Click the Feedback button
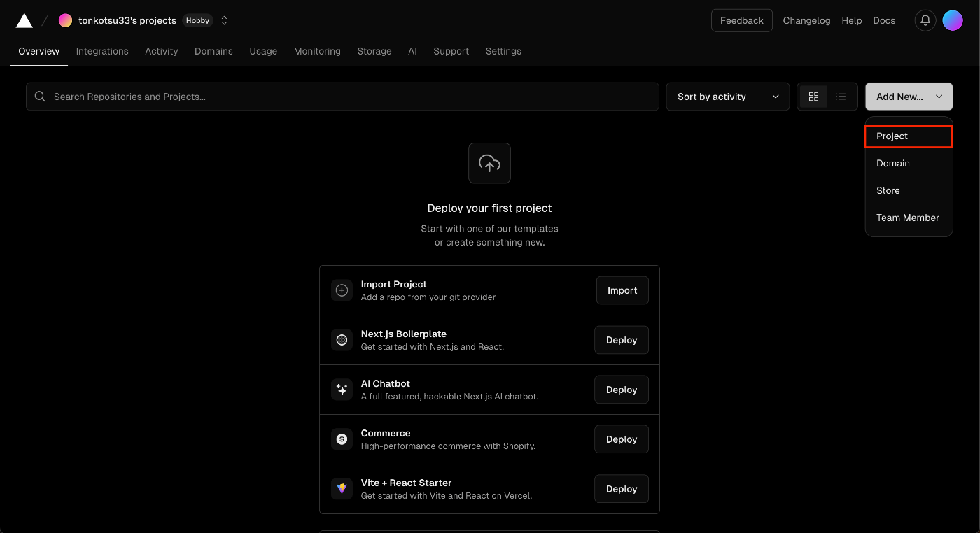Screen dimensions: 980x533 pyautogui.click(x=742, y=20)
